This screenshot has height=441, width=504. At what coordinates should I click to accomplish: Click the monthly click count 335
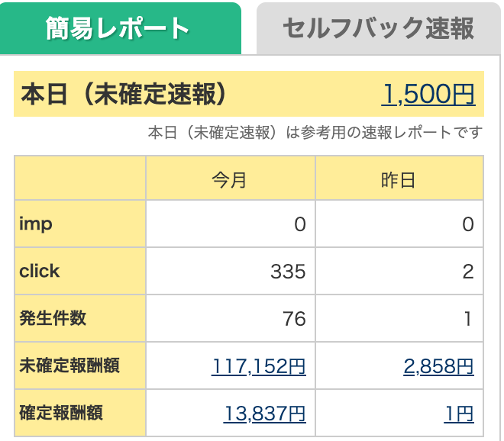click(x=288, y=272)
